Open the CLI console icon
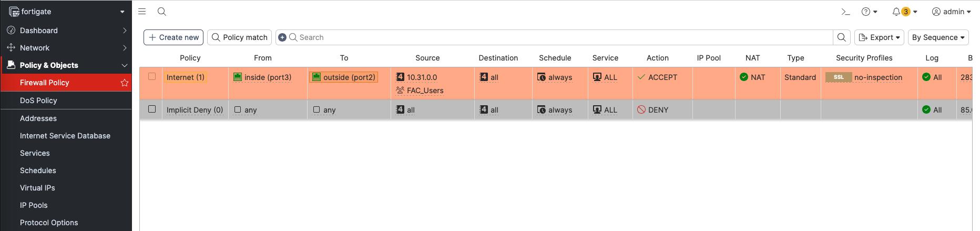 pyautogui.click(x=845, y=12)
